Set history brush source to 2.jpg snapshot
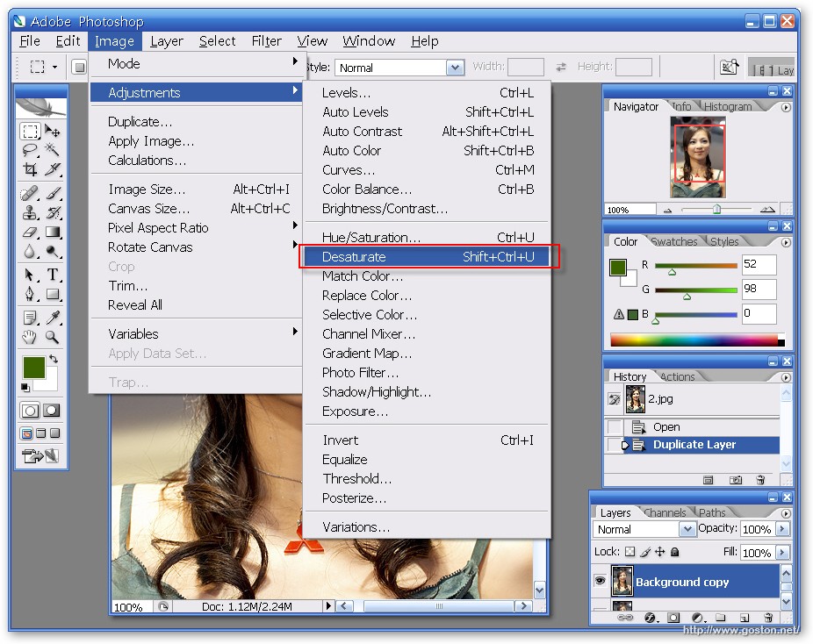Viewport: 813px width, 644px height. click(x=614, y=399)
